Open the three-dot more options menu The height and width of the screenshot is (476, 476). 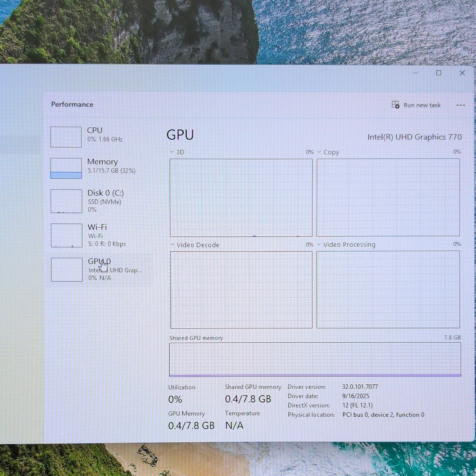click(x=461, y=105)
